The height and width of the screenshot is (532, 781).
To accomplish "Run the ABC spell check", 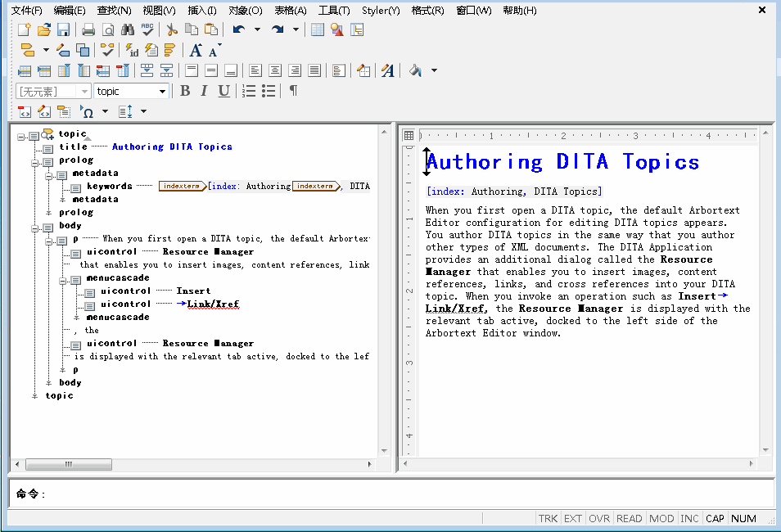I will pos(147,30).
